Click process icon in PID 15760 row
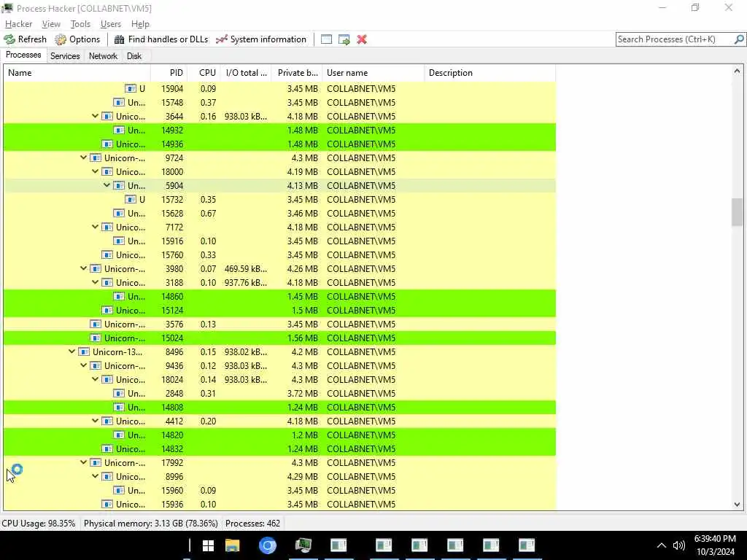The image size is (747, 560). tap(108, 254)
